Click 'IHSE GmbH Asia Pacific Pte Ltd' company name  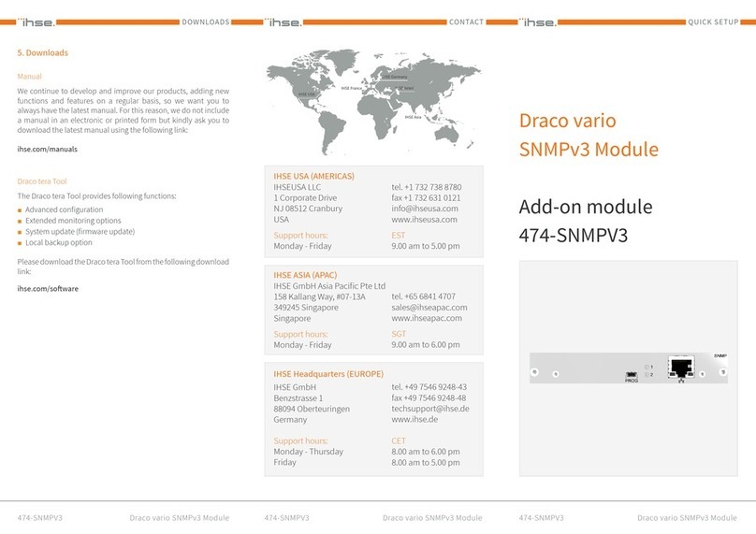tap(329, 286)
